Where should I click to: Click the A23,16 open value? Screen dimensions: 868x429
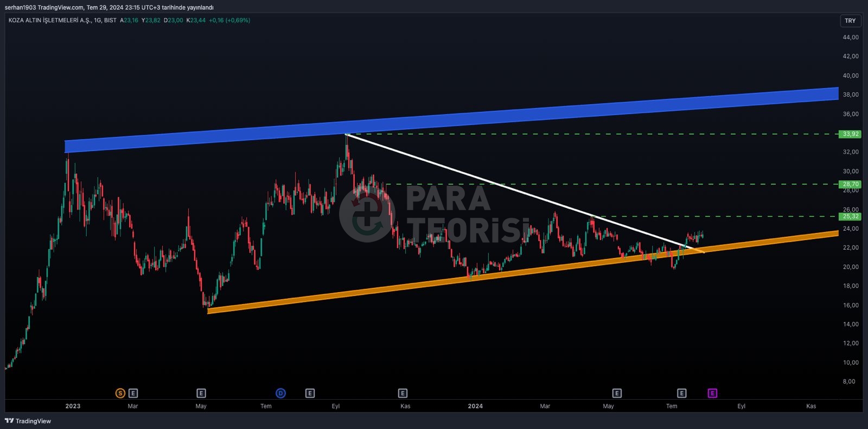point(129,20)
